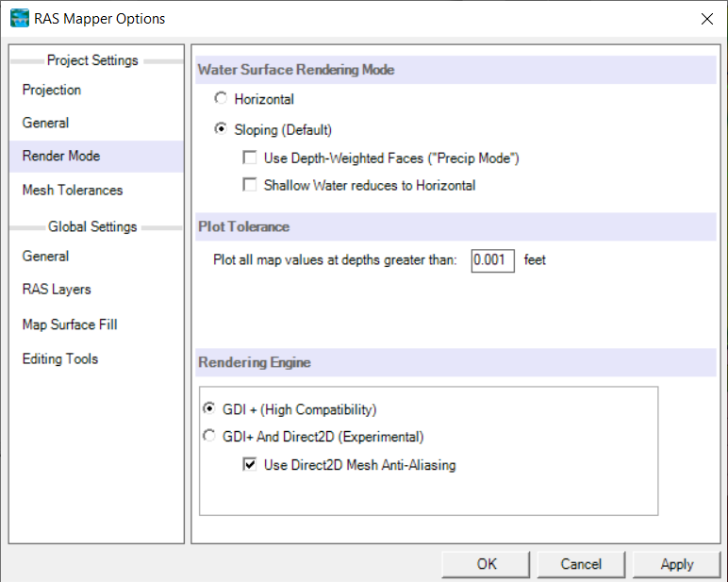Click the plot tolerance depth input field
Screen dimensions: 728x582
coord(492,260)
